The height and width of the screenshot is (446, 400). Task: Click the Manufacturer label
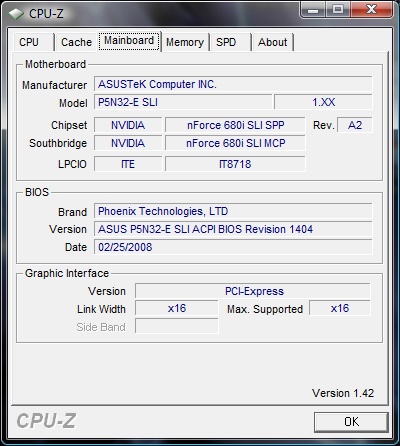coord(54,85)
